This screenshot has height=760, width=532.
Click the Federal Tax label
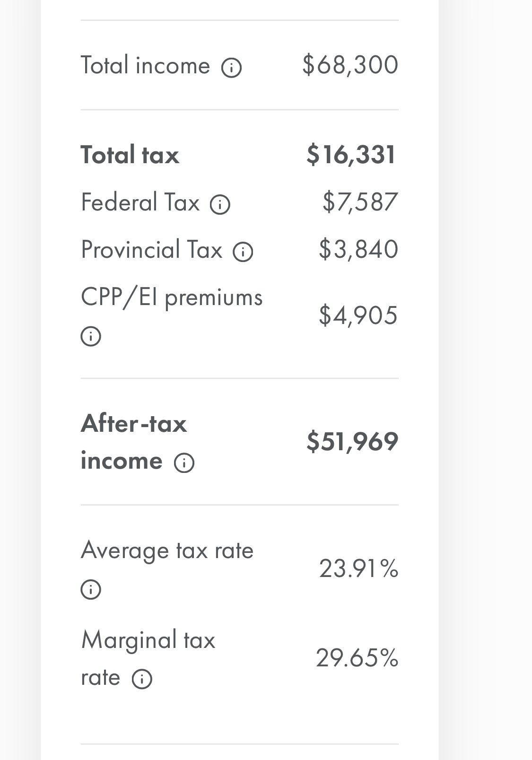[140, 202]
